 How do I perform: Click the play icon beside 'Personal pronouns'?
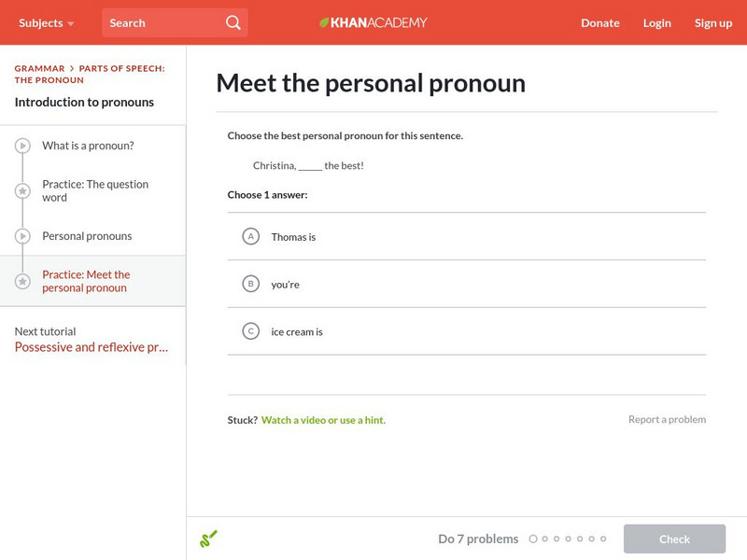[21, 236]
